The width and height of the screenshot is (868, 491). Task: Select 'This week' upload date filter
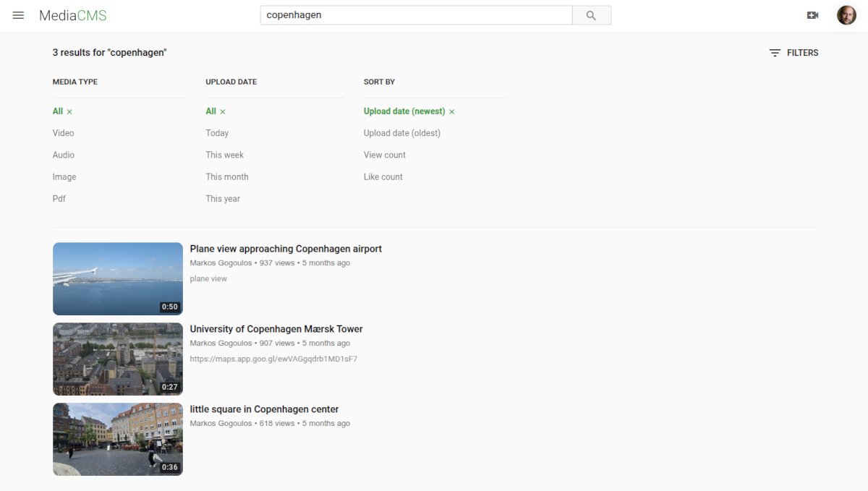224,155
